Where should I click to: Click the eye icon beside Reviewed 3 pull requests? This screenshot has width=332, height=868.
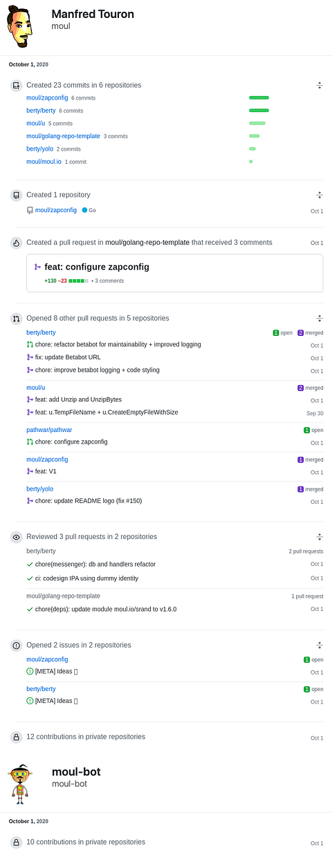(x=16, y=537)
